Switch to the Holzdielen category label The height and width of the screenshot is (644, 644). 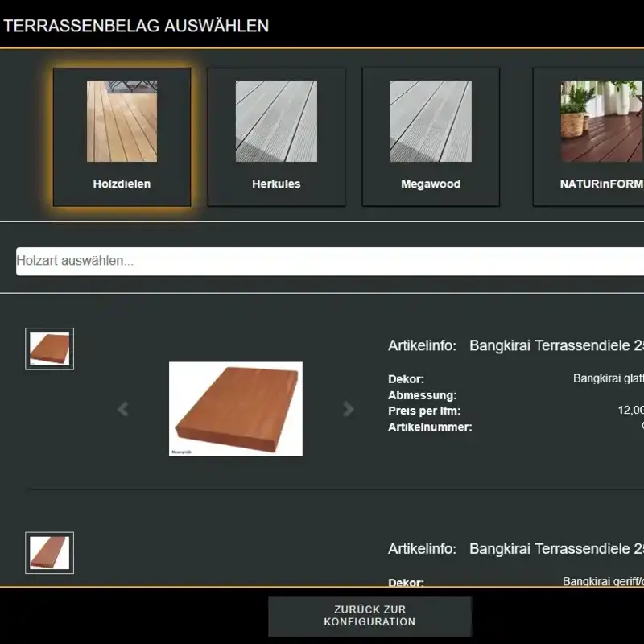122,184
